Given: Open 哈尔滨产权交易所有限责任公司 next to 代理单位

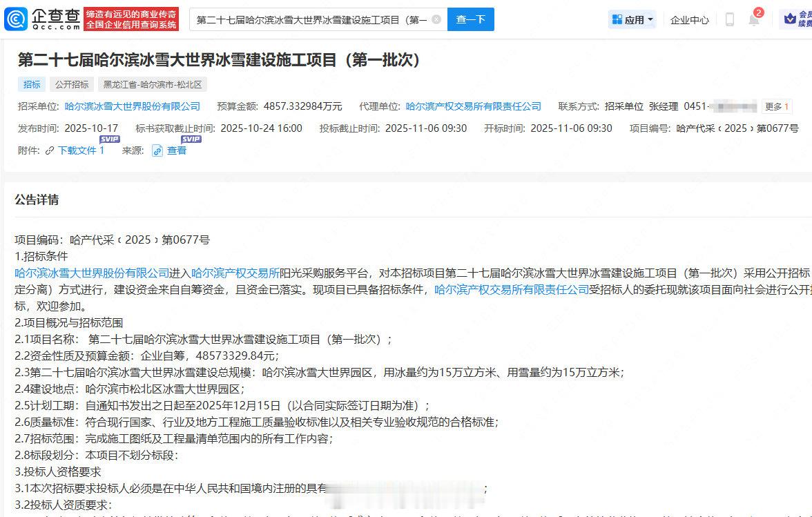Looking at the screenshot, I should [474, 106].
